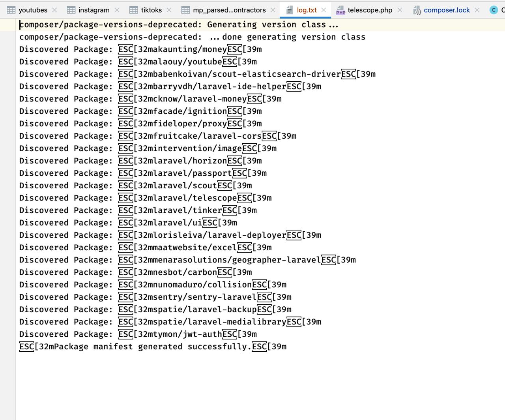
Task: Click the babenkoivan/scout-elasticsearch-driver line
Action: 197,74
